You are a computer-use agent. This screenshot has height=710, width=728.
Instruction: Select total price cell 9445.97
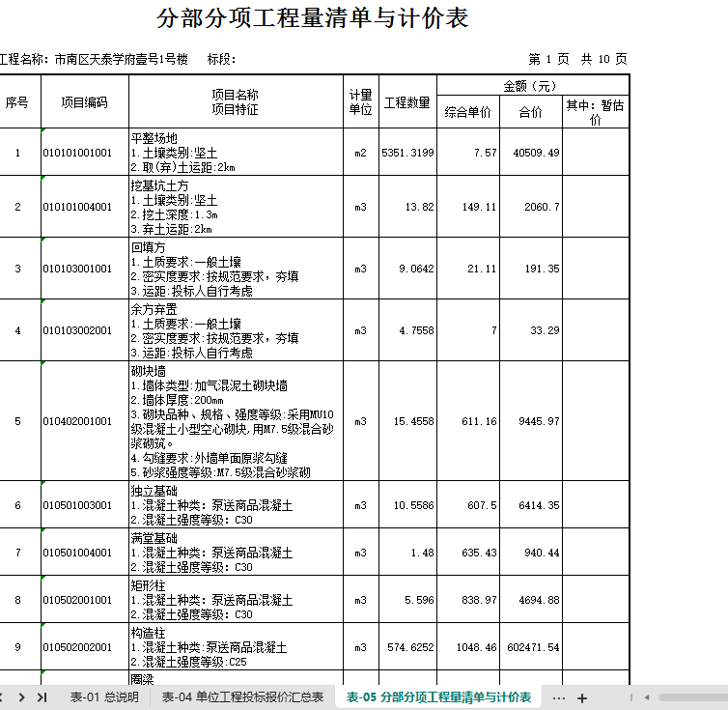531,421
